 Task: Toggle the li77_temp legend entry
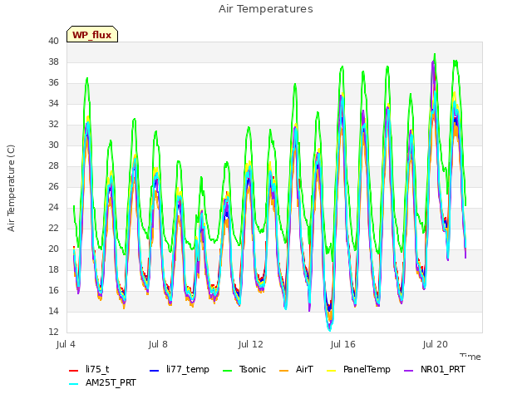180,369
